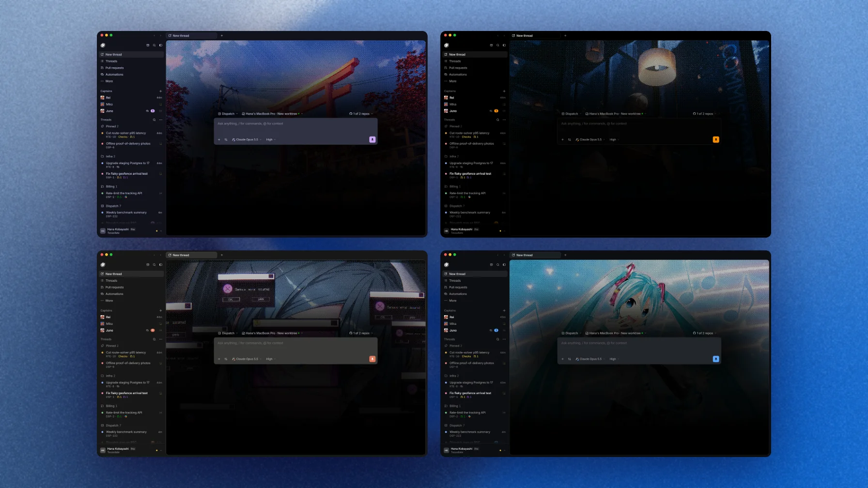Open the board layout icon in the torii-gate window header
The height and width of the screenshot is (488, 868).
click(148, 45)
